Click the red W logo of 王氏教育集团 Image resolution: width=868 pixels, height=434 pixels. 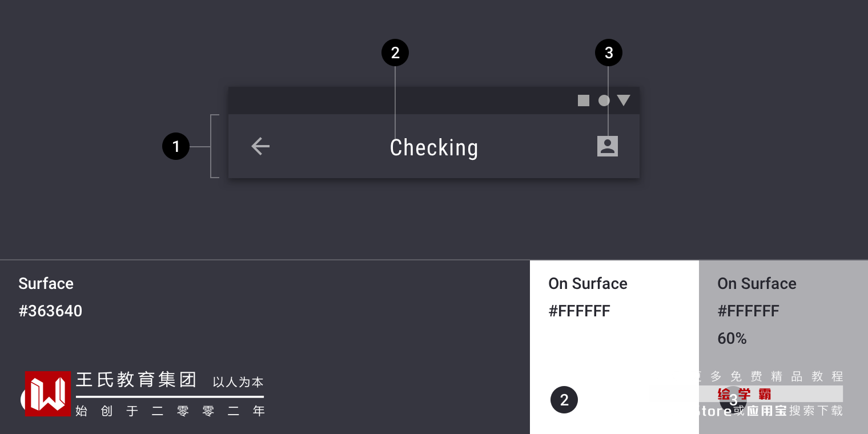pos(47,393)
